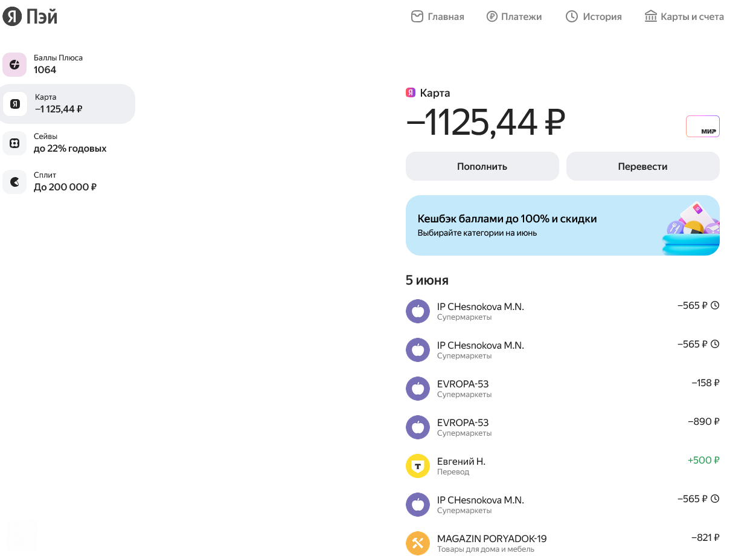Viewport: 756px width, 556px height.
Task: Go to the Главная tab
Action: point(438,16)
